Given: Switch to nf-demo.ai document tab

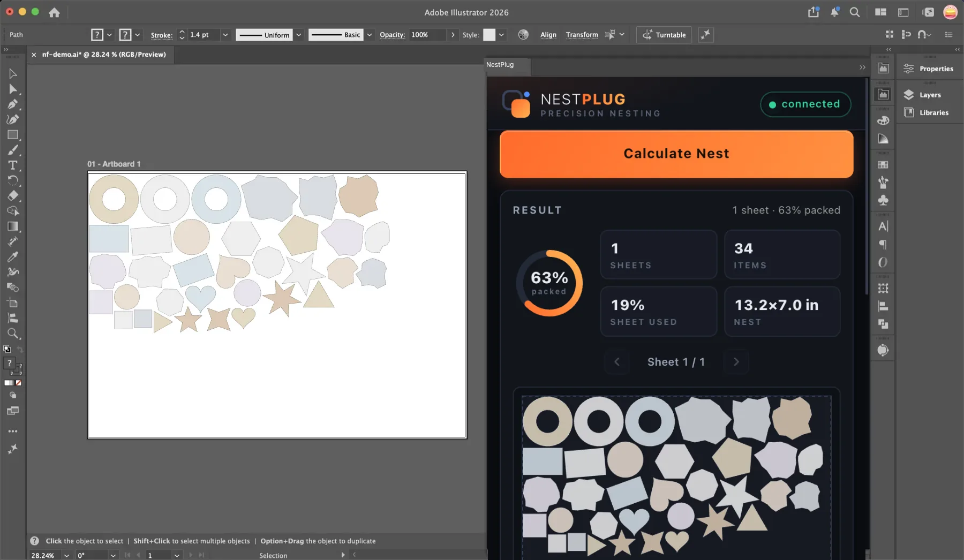Looking at the screenshot, I should [104, 55].
